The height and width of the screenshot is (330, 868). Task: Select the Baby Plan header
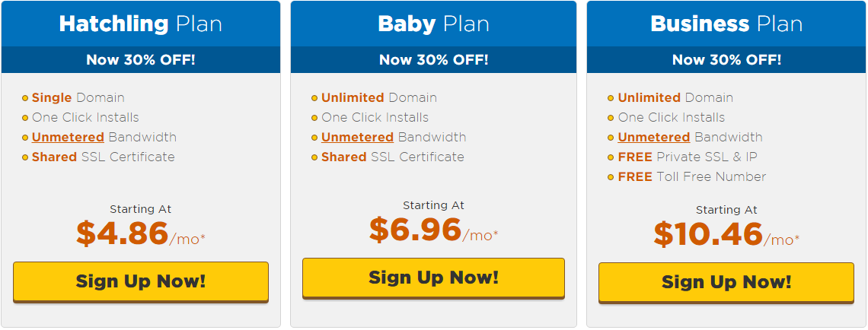(x=433, y=24)
